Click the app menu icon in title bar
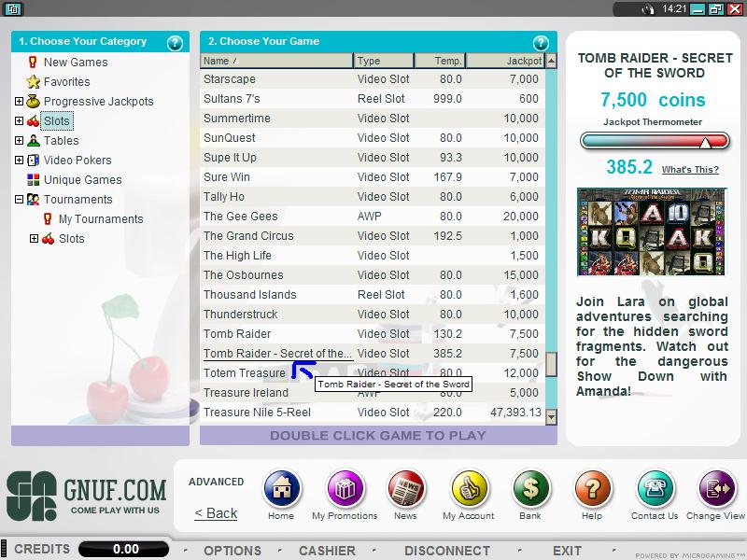The image size is (747, 560). tap(13, 8)
